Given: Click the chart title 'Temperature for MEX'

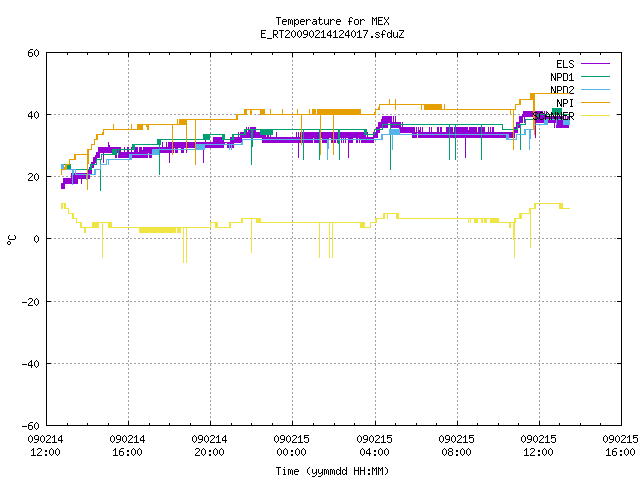Looking at the screenshot, I should pos(332,21).
